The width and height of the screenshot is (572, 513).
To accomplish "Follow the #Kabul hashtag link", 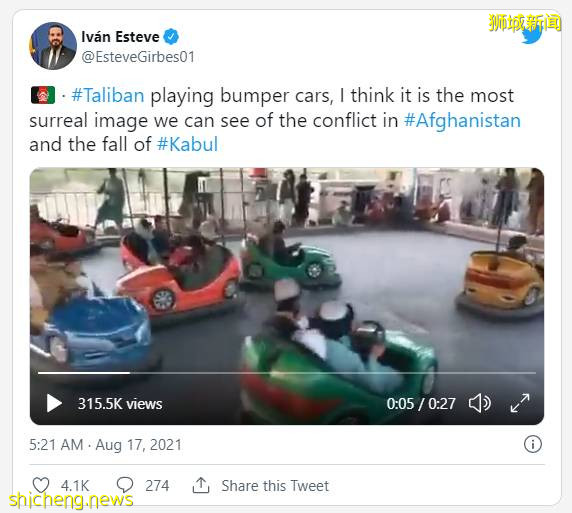I will point(188,144).
